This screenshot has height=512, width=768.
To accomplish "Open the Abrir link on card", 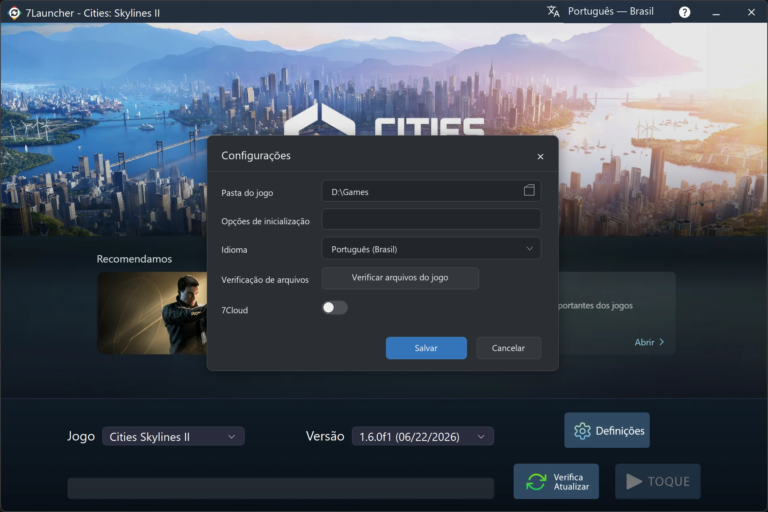I will tap(649, 342).
